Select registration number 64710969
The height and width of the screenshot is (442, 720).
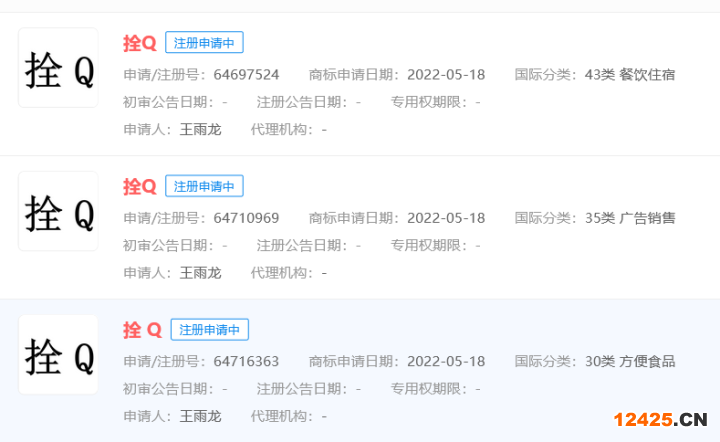[246, 218]
